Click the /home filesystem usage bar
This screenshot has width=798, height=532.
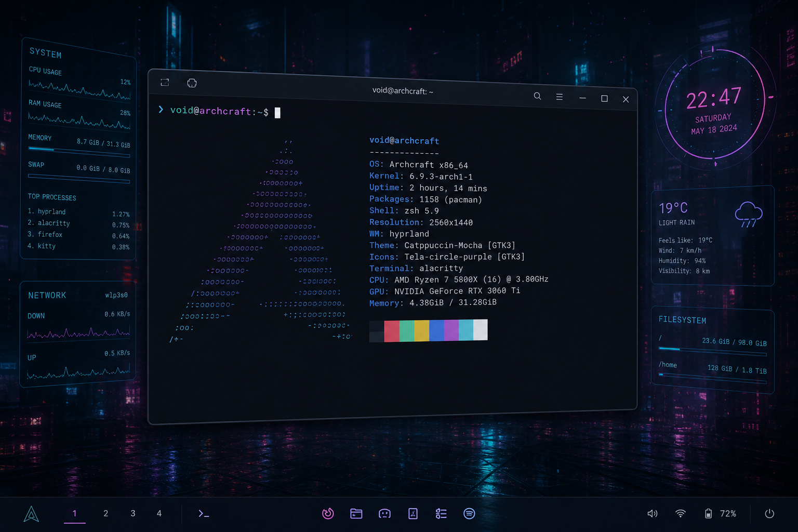click(713, 378)
